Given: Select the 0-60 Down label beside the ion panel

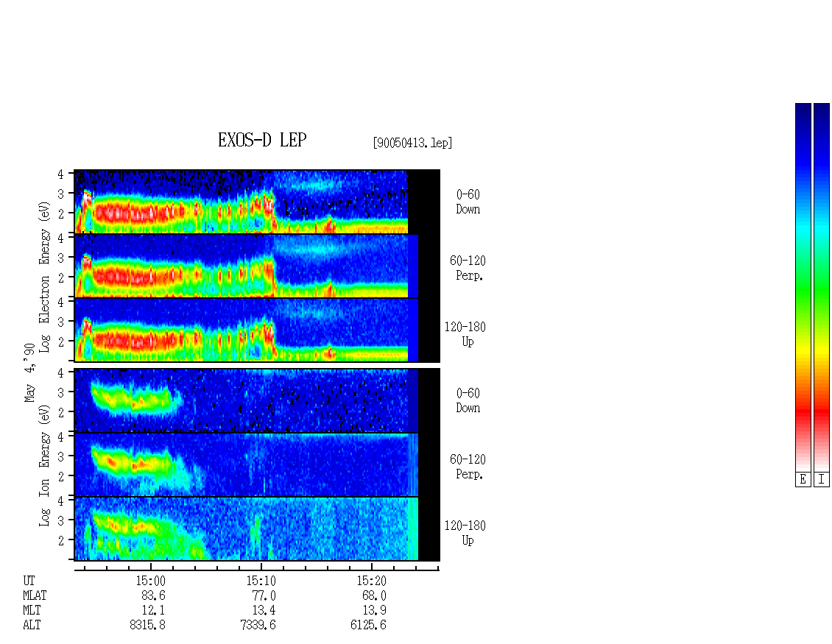Looking at the screenshot, I should pos(468,400).
